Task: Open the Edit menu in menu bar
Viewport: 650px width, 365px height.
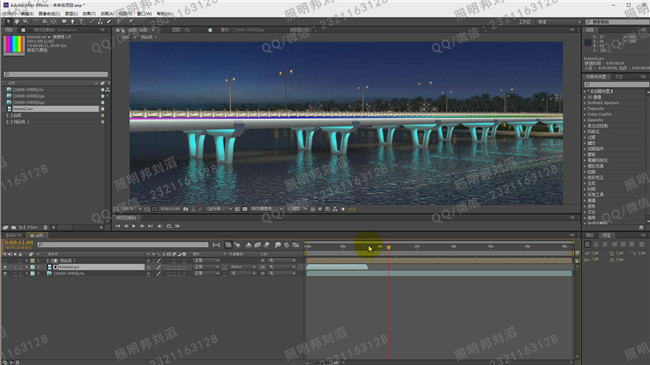Action: pos(27,14)
